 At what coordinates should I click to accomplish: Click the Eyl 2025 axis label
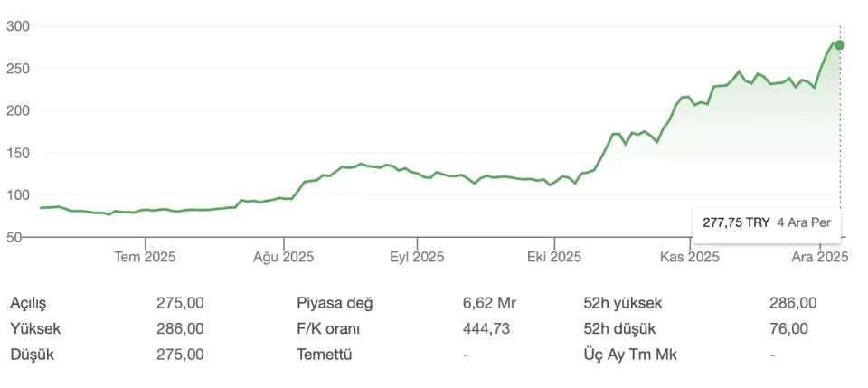pos(417,257)
